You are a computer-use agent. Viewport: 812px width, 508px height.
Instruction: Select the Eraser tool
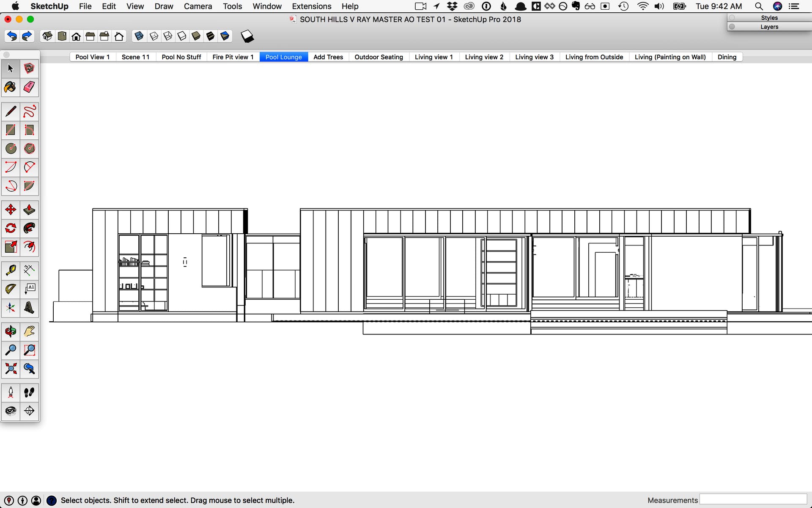click(x=29, y=87)
